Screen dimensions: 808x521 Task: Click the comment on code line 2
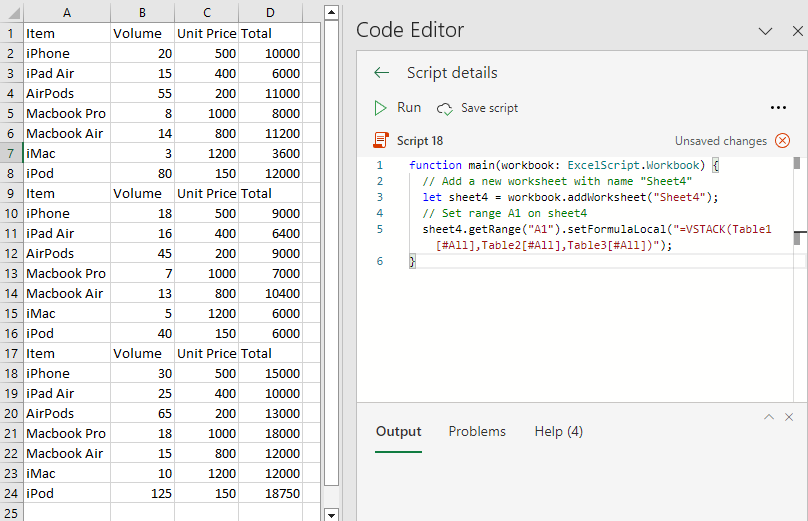(x=557, y=181)
